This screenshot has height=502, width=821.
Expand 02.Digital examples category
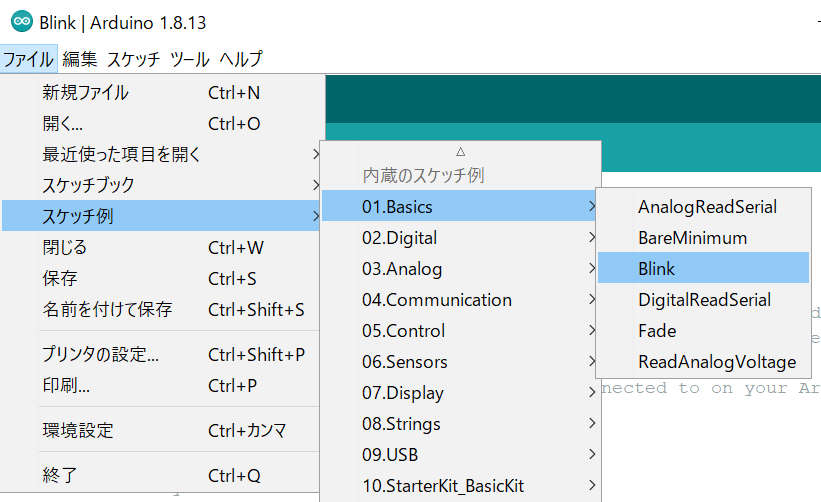coord(461,238)
